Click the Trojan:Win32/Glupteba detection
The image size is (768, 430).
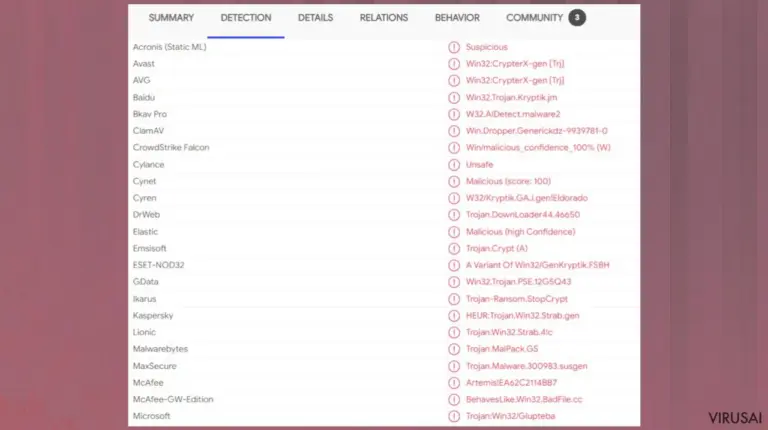pyautogui.click(x=510, y=416)
